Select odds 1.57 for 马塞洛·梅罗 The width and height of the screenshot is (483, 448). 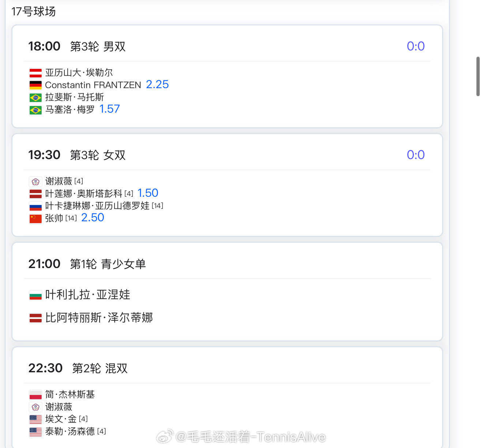coord(109,109)
